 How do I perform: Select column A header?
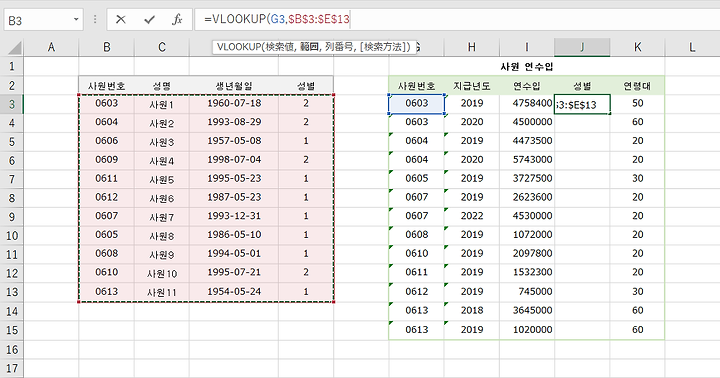[x=51, y=47]
